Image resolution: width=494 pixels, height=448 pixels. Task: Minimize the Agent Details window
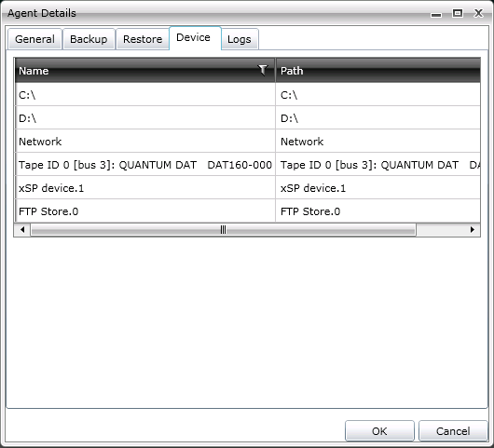point(436,15)
